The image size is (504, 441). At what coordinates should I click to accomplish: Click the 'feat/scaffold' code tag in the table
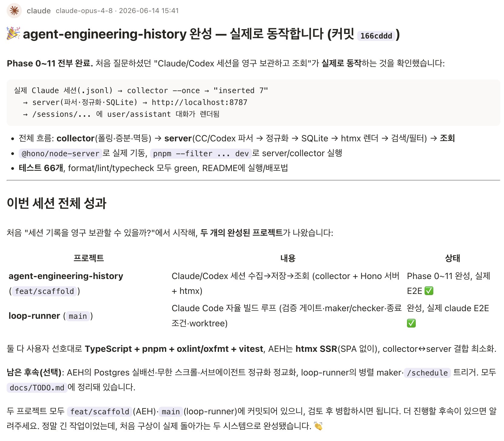click(45, 291)
